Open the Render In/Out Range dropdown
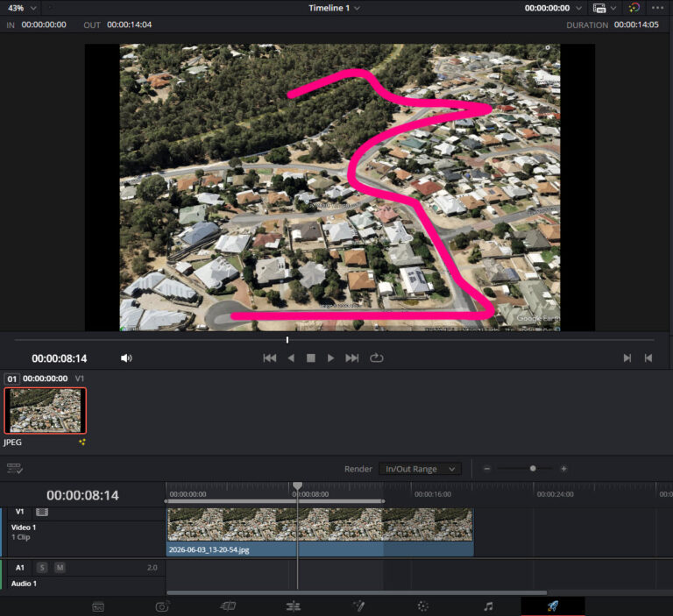The width and height of the screenshot is (673, 616). pos(420,469)
